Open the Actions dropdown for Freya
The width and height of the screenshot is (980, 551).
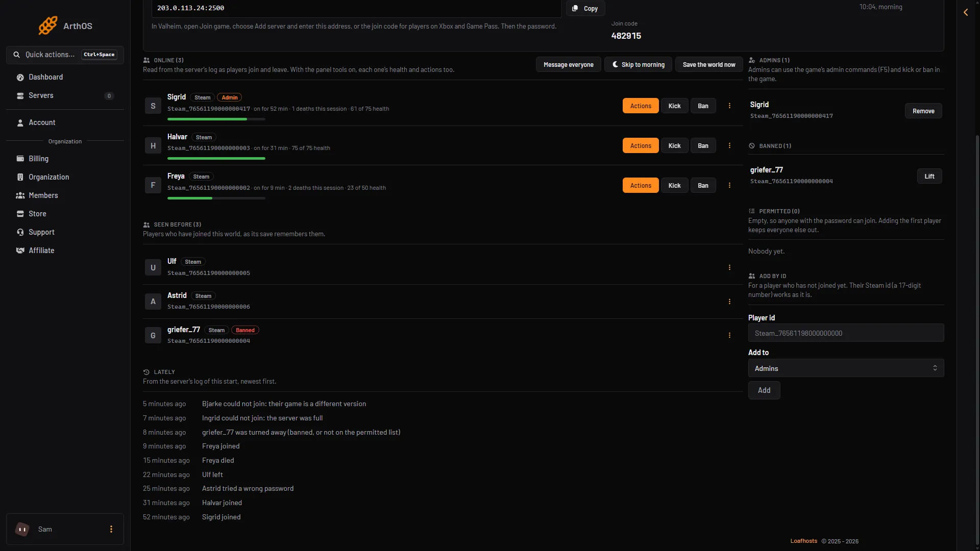(x=641, y=186)
